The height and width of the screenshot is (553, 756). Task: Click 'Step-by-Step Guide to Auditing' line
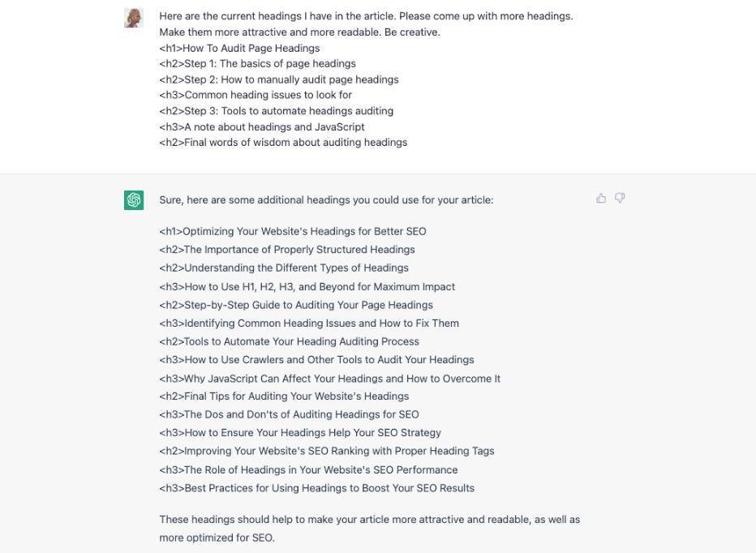point(296,305)
